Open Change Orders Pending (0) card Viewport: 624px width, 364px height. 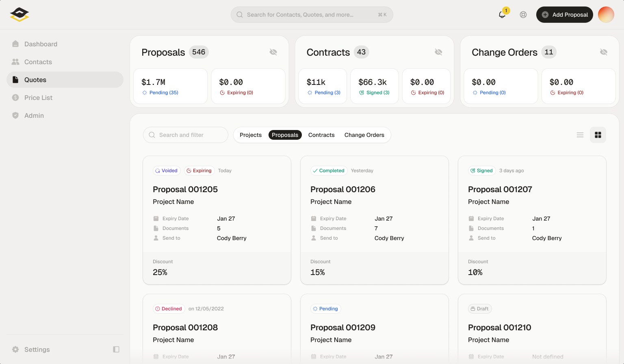pyautogui.click(x=501, y=86)
